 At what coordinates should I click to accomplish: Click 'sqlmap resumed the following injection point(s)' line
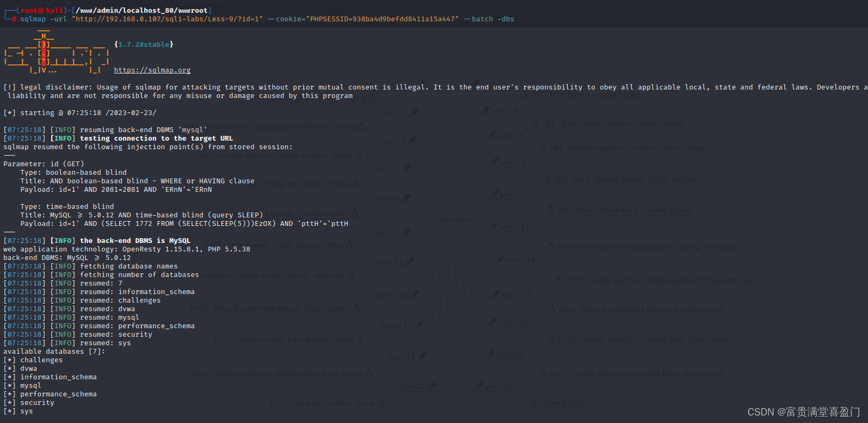148,147
